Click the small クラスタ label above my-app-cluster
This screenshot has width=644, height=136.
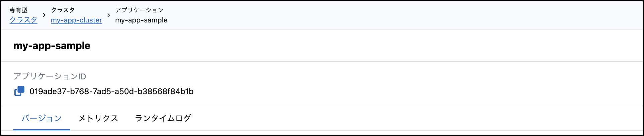(x=63, y=10)
